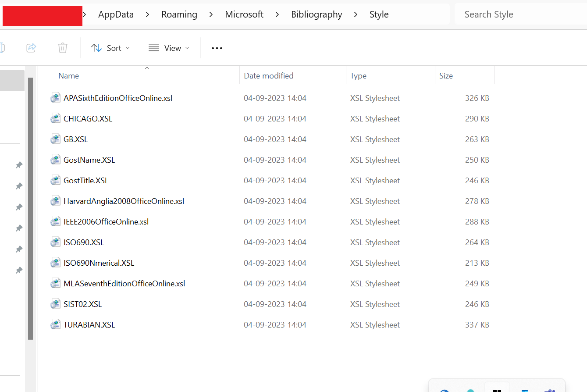
Task: Click the GB.XSL file name
Action: coord(75,139)
